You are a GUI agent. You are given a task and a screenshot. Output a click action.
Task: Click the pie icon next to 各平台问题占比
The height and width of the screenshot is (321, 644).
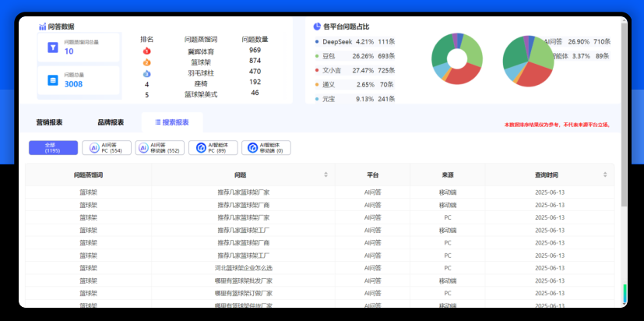(x=317, y=26)
